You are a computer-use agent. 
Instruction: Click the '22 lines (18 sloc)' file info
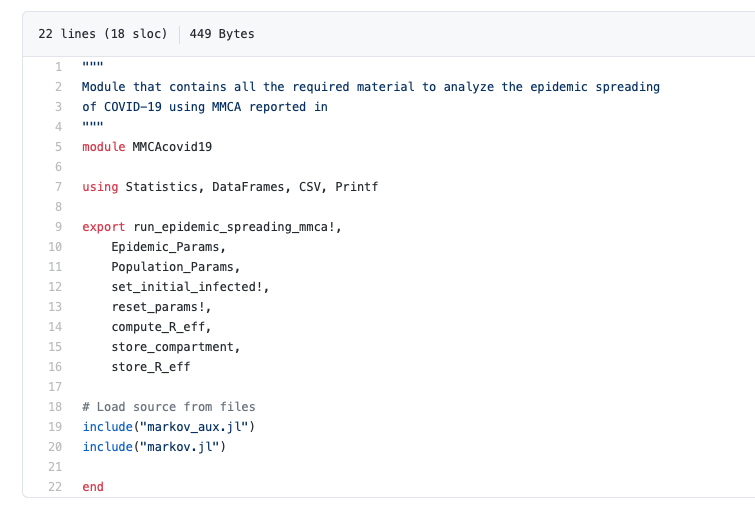(x=103, y=34)
